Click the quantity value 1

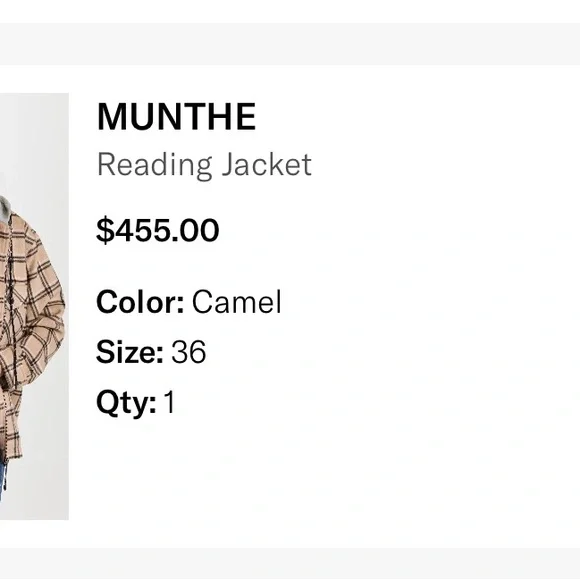coord(169,402)
